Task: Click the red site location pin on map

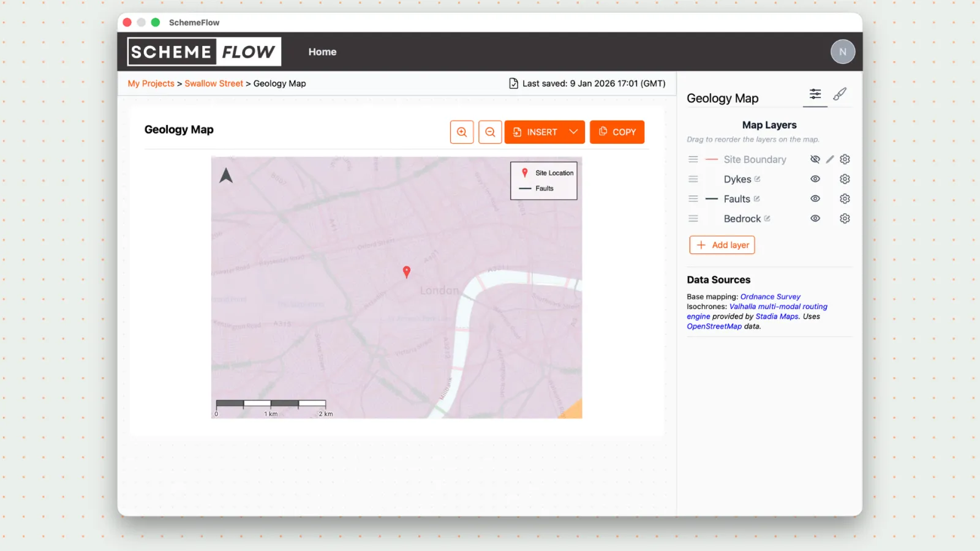Action: pyautogui.click(x=406, y=272)
